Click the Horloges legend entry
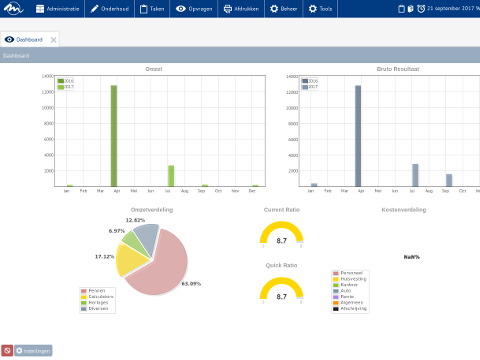The image size is (480, 360). pyautogui.click(x=95, y=303)
